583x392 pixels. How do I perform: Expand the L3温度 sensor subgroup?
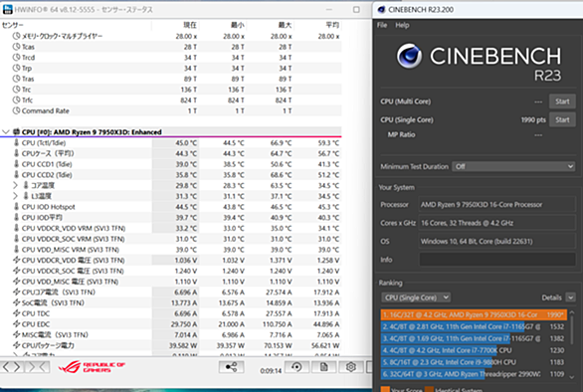pyautogui.click(x=15, y=196)
